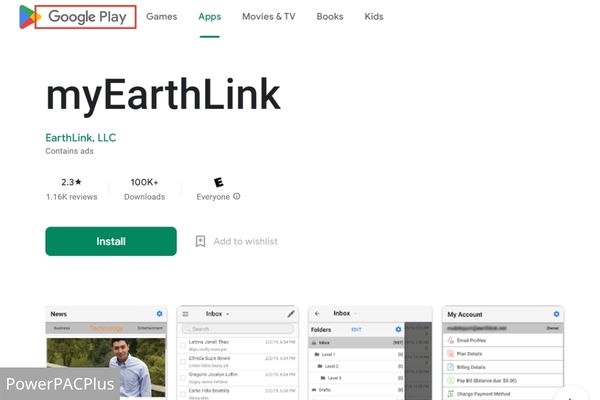Click the Contains ads label
The width and height of the screenshot is (600, 400).
[69, 151]
